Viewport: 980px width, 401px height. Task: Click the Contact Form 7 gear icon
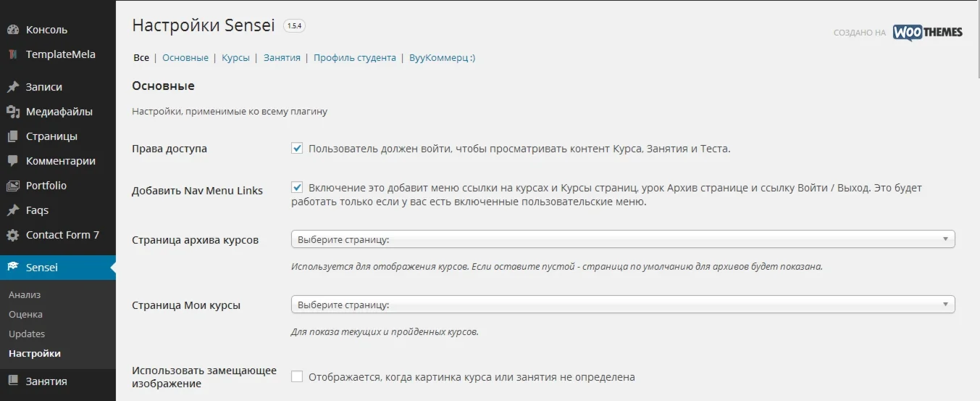(13, 235)
